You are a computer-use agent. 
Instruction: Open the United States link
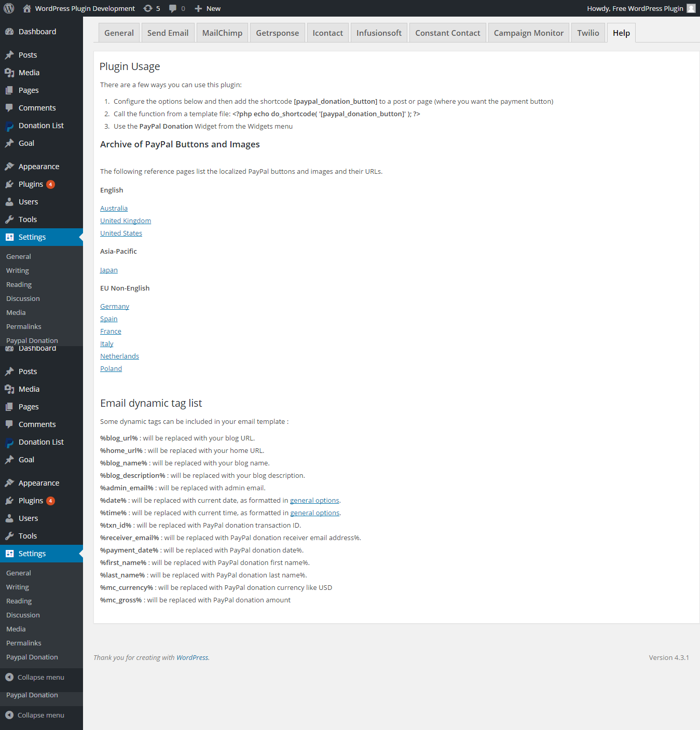[x=121, y=233]
